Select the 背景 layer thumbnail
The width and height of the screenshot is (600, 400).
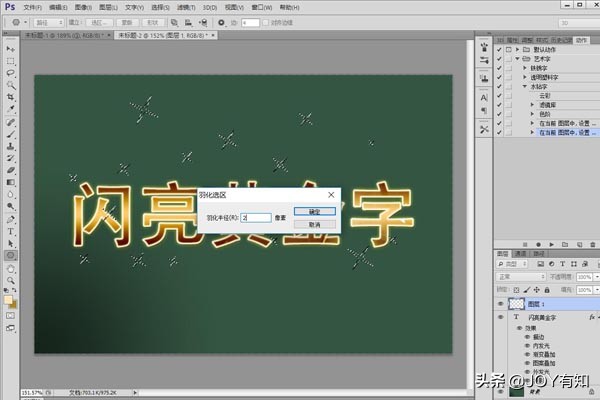click(517, 392)
